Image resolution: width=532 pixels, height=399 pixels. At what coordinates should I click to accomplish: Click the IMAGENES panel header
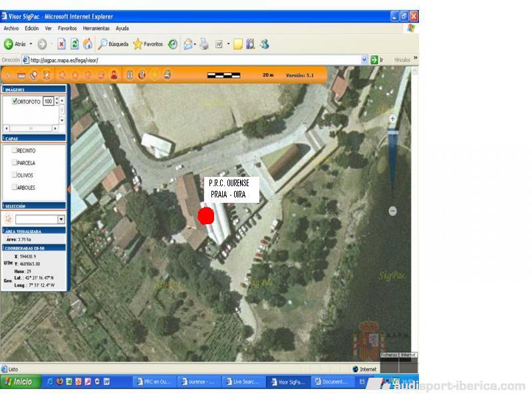pos(34,89)
